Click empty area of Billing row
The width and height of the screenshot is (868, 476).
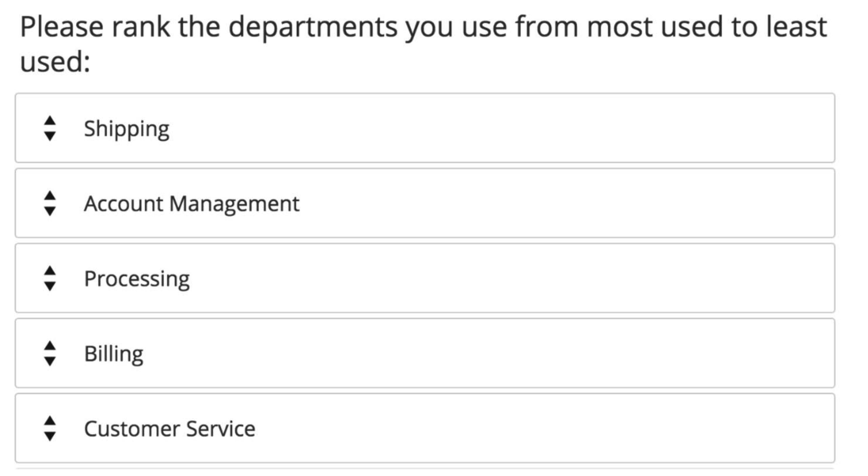[509, 353]
